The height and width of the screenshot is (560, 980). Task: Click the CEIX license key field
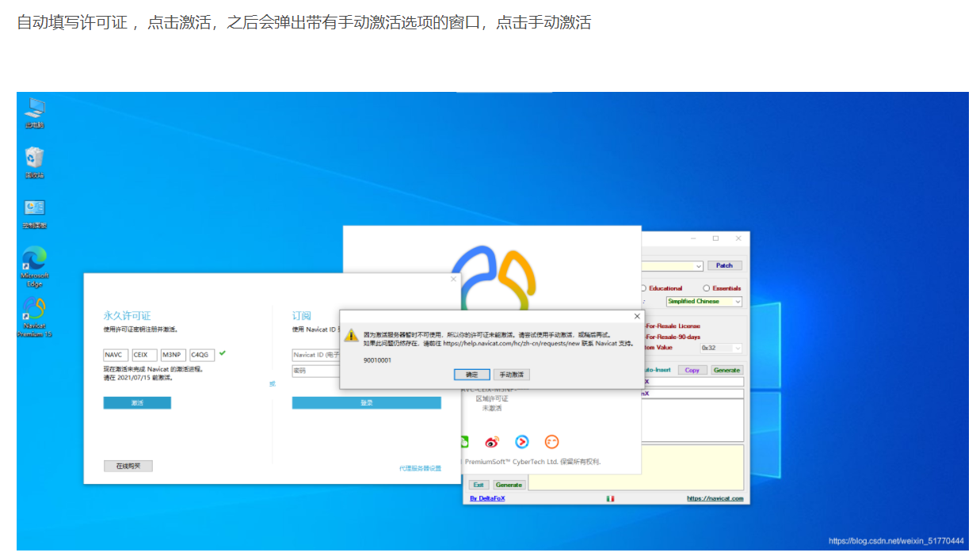point(144,355)
